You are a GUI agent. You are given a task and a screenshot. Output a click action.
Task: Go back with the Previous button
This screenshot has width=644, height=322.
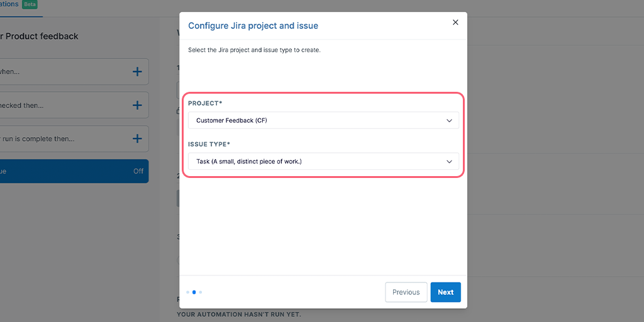(x=406, y=292)
